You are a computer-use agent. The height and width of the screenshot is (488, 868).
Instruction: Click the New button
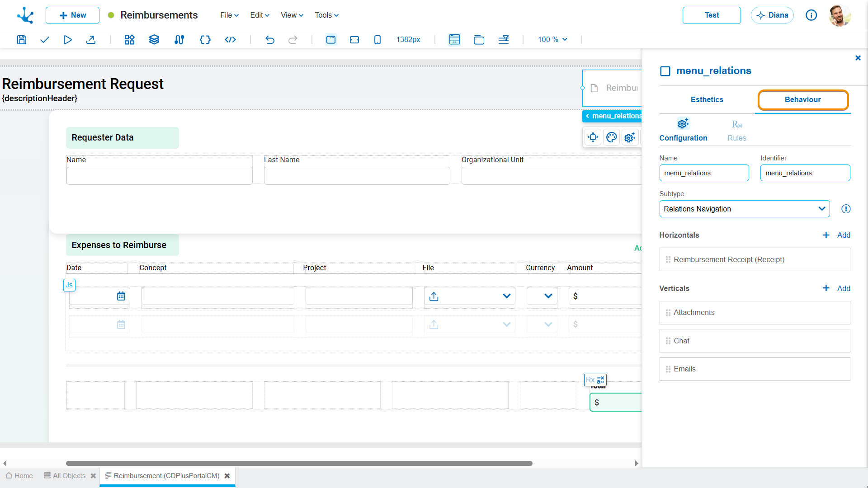(x=72, y=15)
